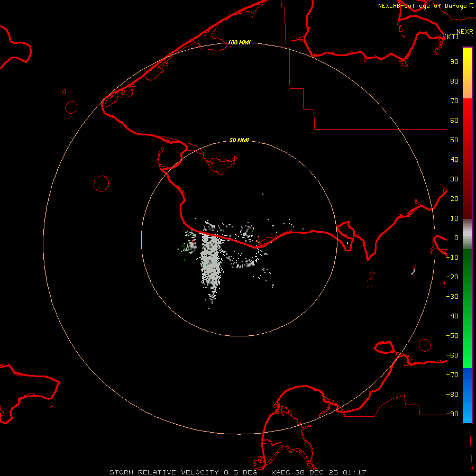Click the -80 scale value
The height and width of the screenshot is (476, 476).
452,395
